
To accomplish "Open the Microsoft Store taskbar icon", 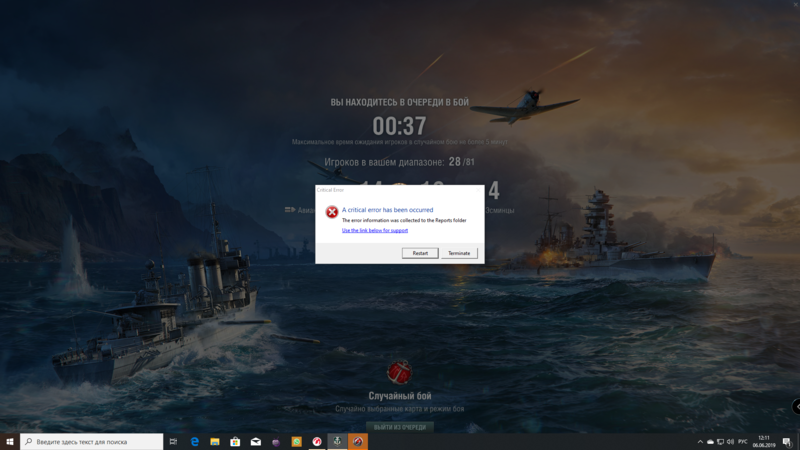I will (235, 441).
